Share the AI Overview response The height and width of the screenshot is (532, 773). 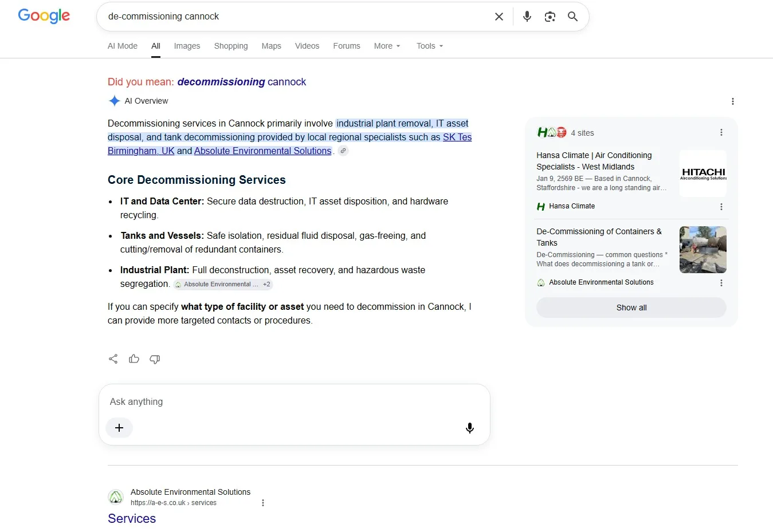pos(113,359)
